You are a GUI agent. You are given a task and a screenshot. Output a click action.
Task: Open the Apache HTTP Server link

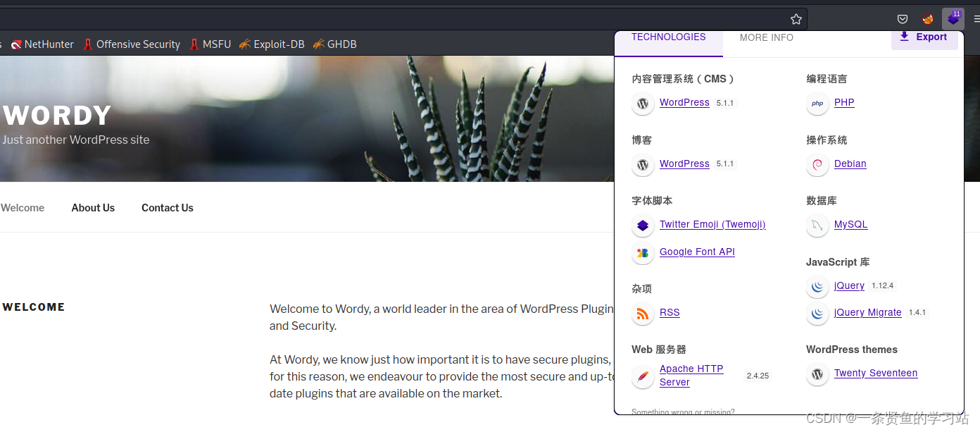click(x=691, y=376)
